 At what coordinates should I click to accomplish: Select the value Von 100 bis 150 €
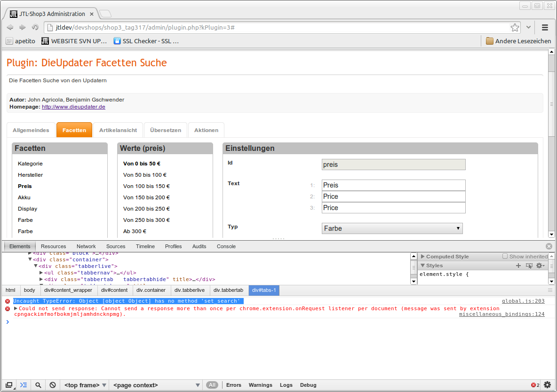[146, 187]
